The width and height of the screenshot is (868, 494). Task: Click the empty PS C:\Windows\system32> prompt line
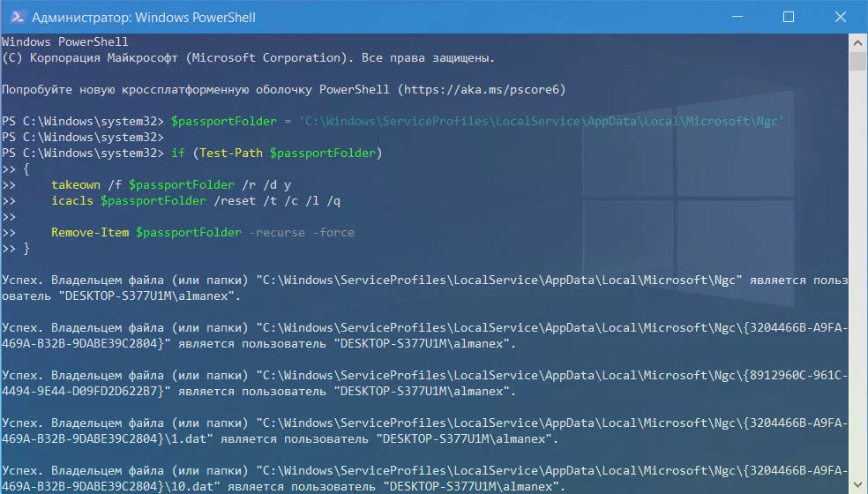click(x=83, y=137)
